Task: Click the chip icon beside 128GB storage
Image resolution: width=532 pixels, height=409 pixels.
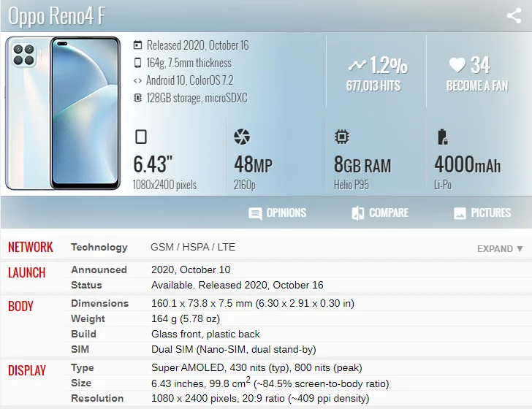Action: click(137, 98)
